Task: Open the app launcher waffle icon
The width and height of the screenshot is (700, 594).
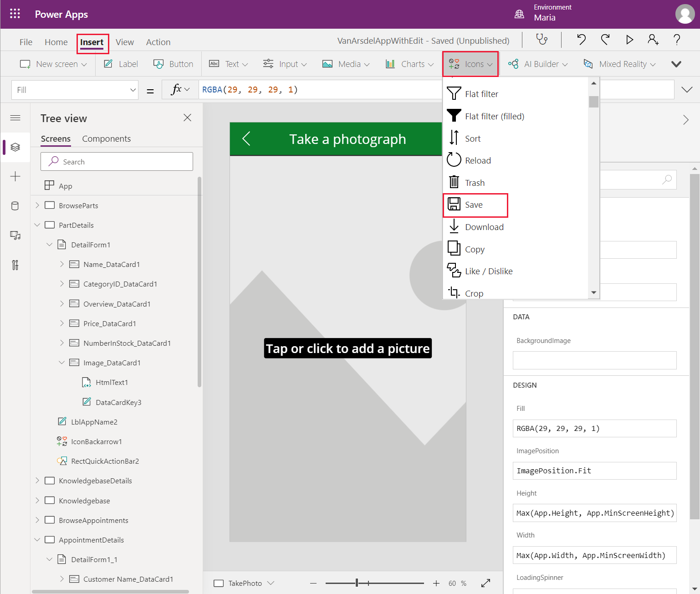Action: coord(15,14)
